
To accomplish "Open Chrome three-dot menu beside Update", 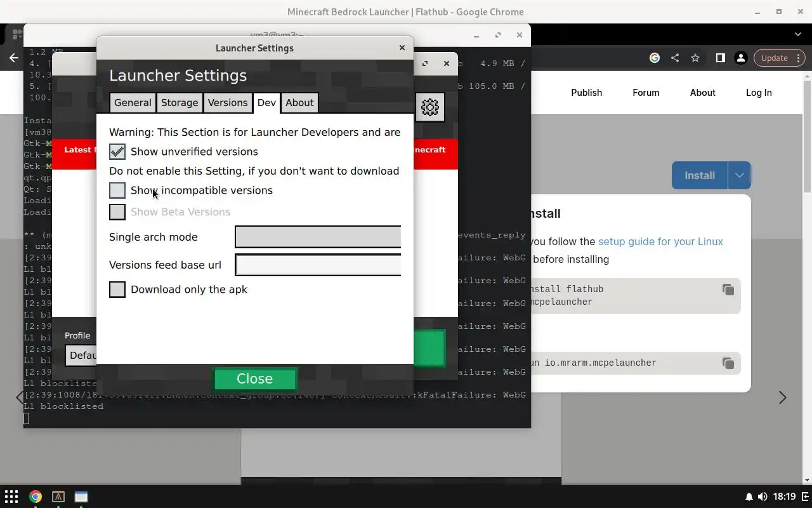I will tap(799, 58).
